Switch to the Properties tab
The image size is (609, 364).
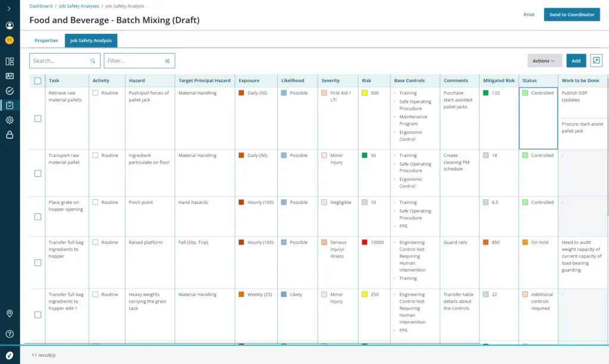(46, 40)
